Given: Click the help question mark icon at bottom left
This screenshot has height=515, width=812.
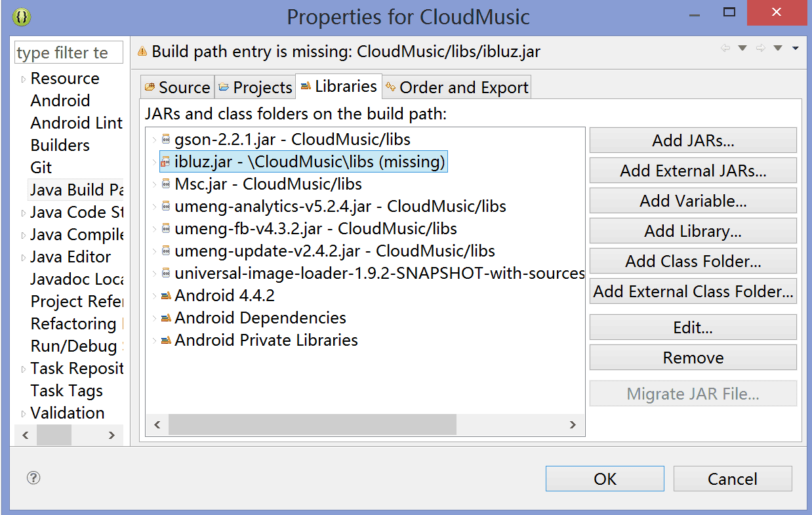Looking at the screenshot, I should pyautogui.click(x=32, y=478).
